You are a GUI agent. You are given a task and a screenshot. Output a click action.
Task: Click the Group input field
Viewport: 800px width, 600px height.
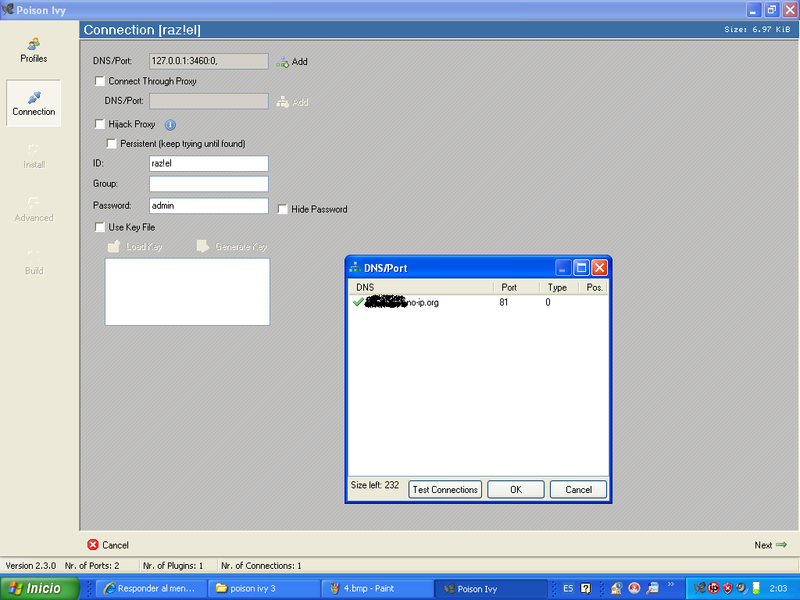coord(209,184)
